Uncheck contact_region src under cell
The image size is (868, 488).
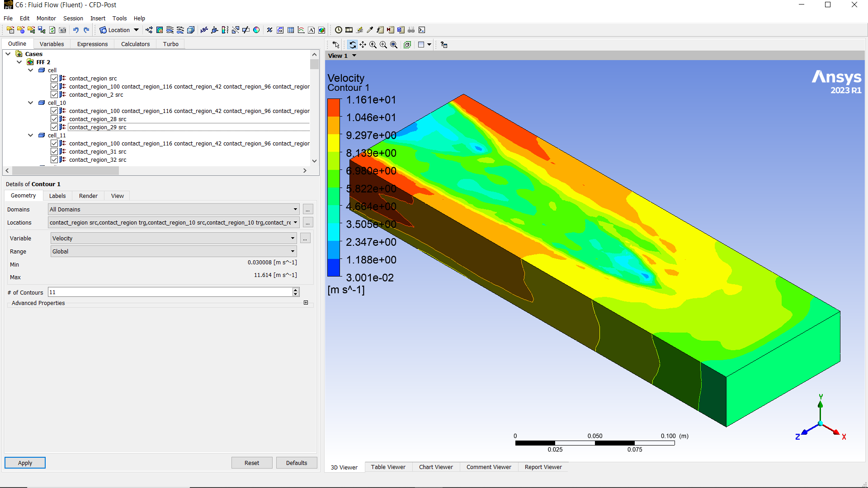click(54, 78)
